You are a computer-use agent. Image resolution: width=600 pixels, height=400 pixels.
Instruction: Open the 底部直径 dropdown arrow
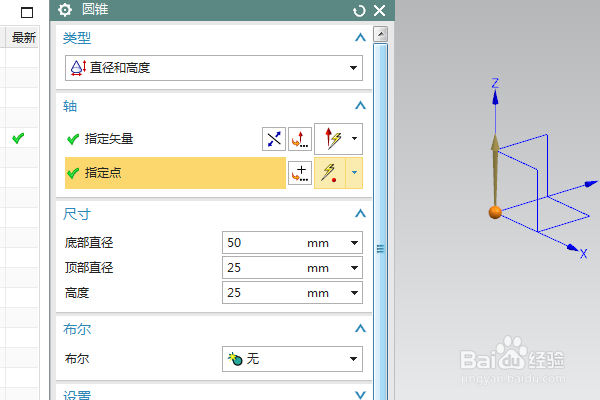pos(354,243)
